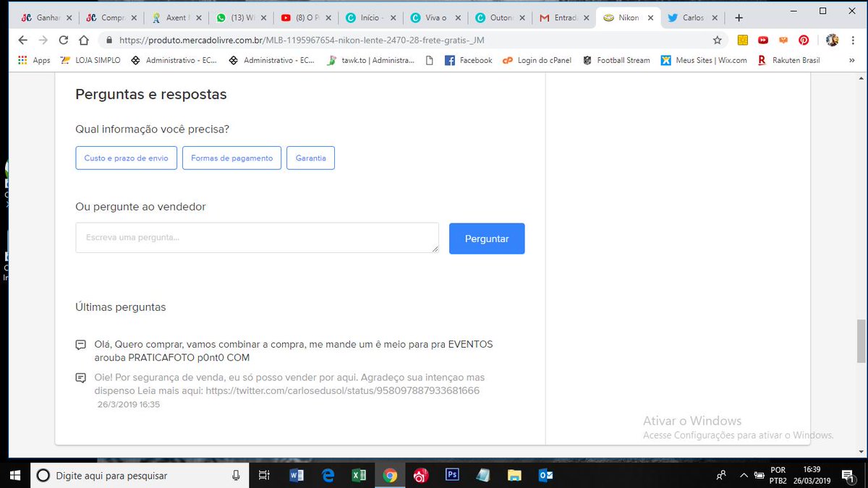Open the Facebook bookmark
The height and width of the screenshot is (488, 868).
point(468,61)
